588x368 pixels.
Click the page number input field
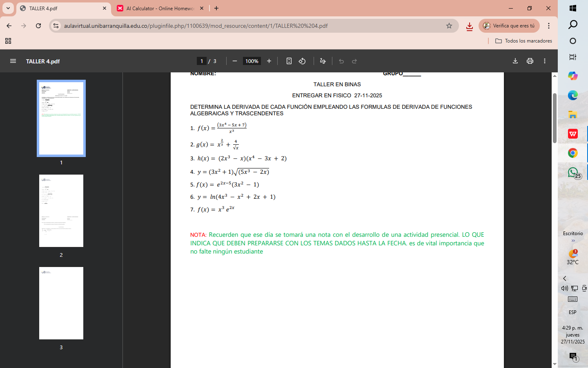coord(202,61)
